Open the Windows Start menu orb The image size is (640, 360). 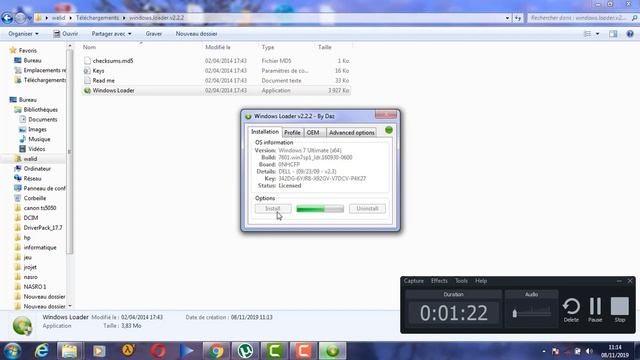click(12, 351)
